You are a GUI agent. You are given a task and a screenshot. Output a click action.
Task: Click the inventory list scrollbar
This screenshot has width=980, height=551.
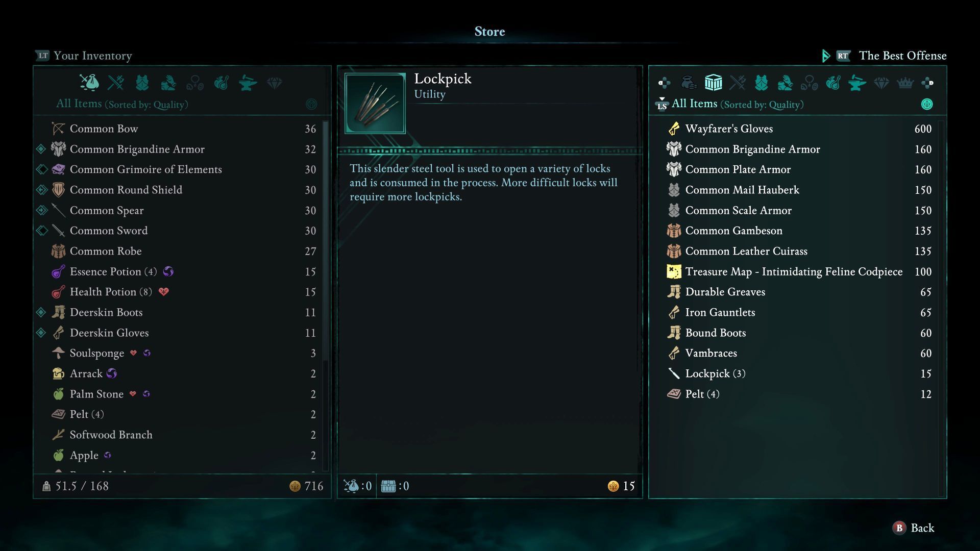click(x=326, y=296)
